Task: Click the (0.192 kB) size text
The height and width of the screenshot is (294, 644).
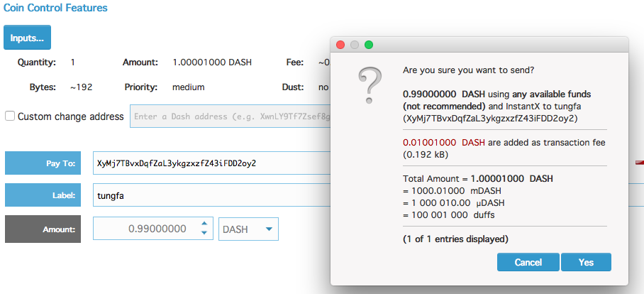Action: [426, 155]
